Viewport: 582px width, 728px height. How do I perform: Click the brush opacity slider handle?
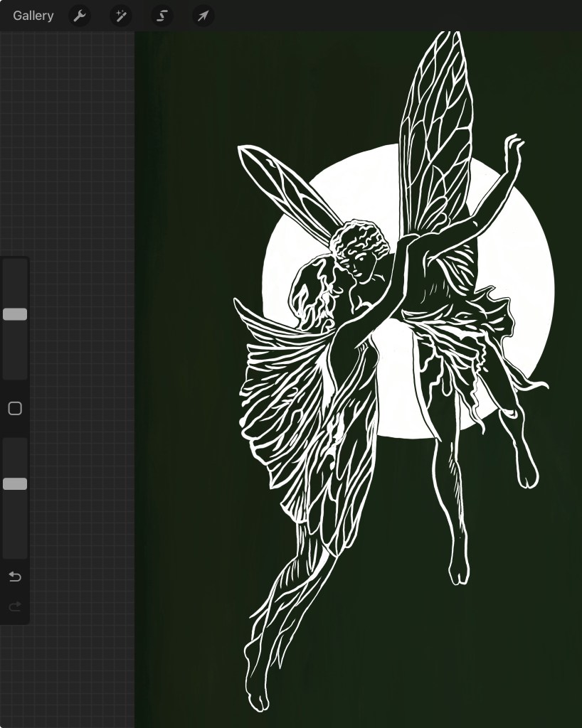[15, 484]
